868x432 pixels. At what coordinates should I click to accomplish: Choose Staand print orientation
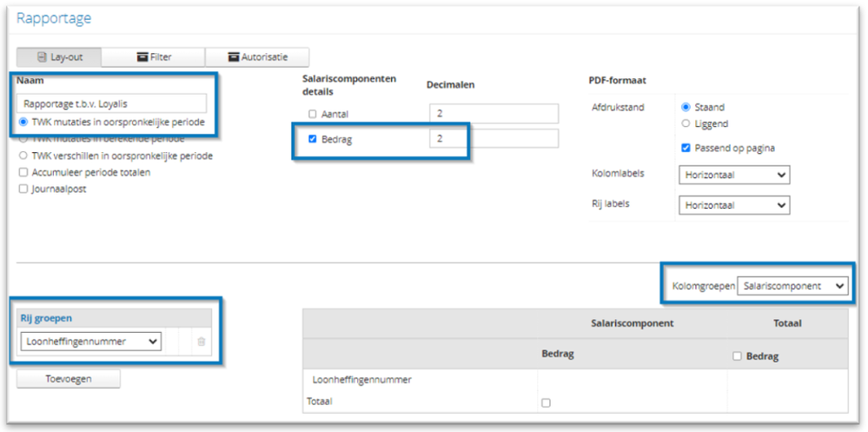coord(686,108)
